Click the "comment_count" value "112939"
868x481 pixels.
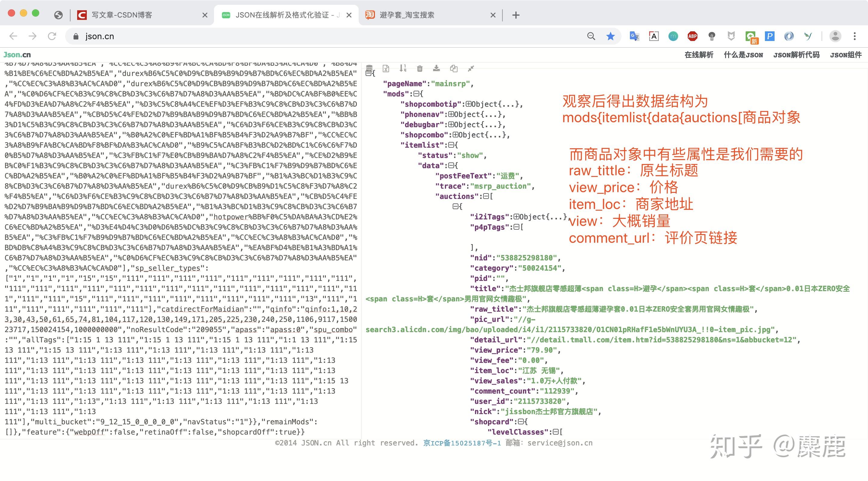tap(557, 391)
